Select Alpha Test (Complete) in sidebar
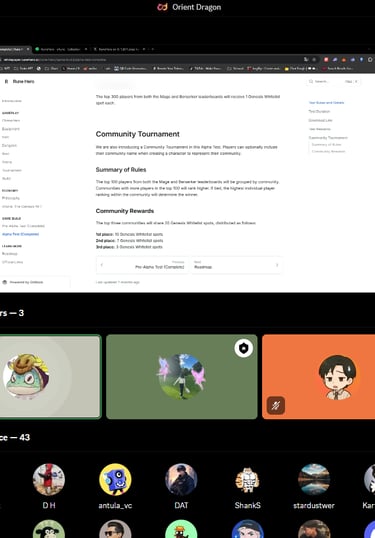The width and height of the screenshot is (375, 538). (20, 234)
